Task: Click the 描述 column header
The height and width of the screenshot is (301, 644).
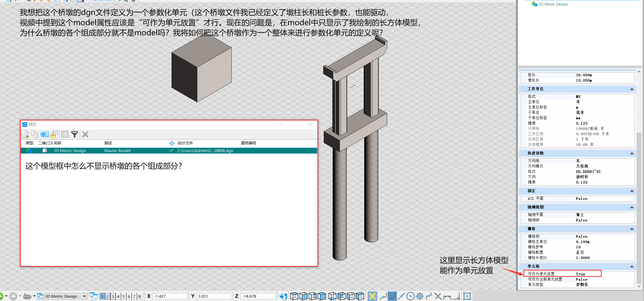Action: [x=108, y=143]
